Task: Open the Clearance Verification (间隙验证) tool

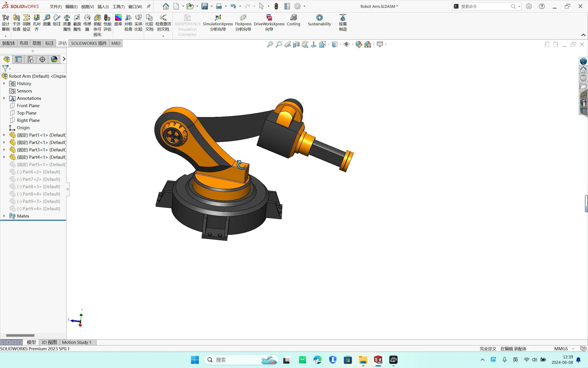Action: (x=26, y=23)
